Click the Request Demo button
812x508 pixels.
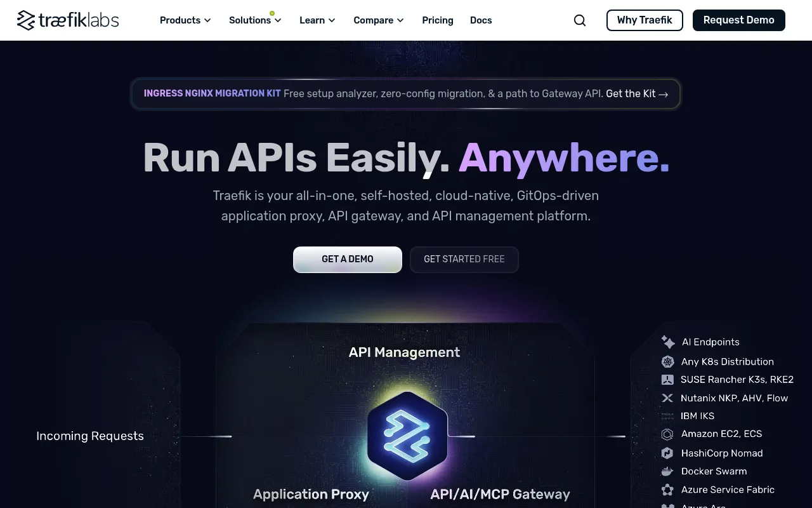pos(739,20)
